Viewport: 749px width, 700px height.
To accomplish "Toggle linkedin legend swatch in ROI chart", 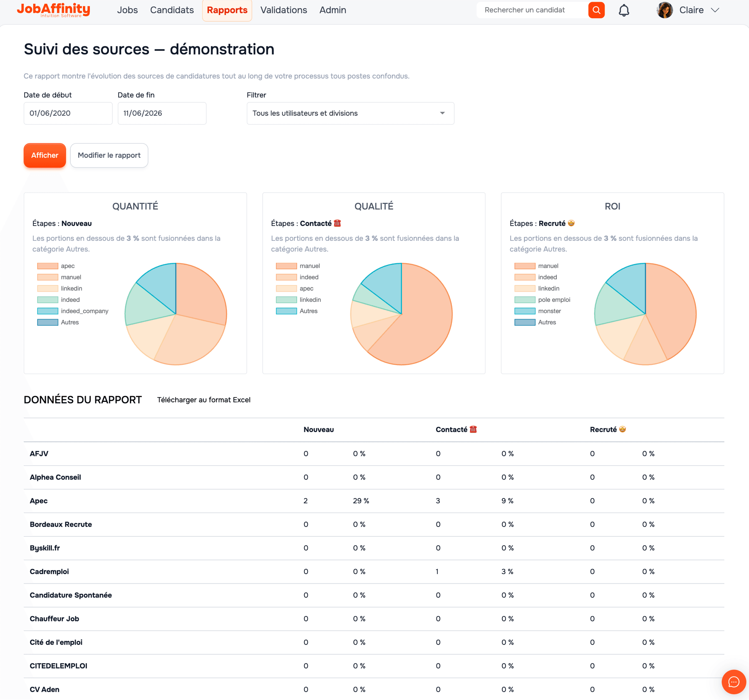I will click(x=525, y=288).
